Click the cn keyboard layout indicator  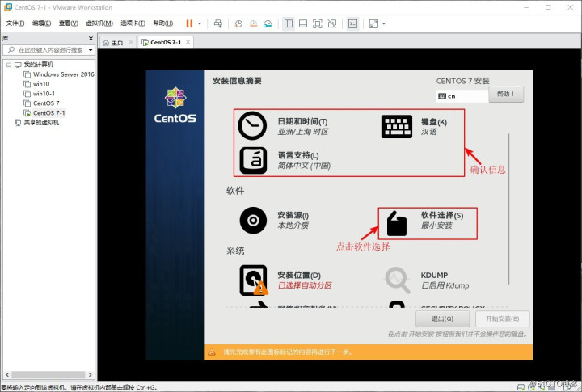462,96
